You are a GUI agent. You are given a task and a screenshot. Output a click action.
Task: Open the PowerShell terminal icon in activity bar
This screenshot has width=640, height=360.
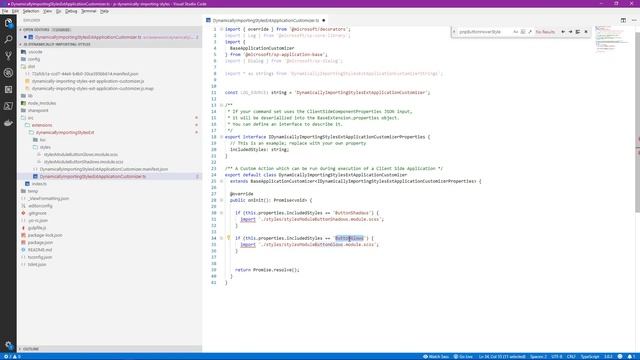[8, 106]
